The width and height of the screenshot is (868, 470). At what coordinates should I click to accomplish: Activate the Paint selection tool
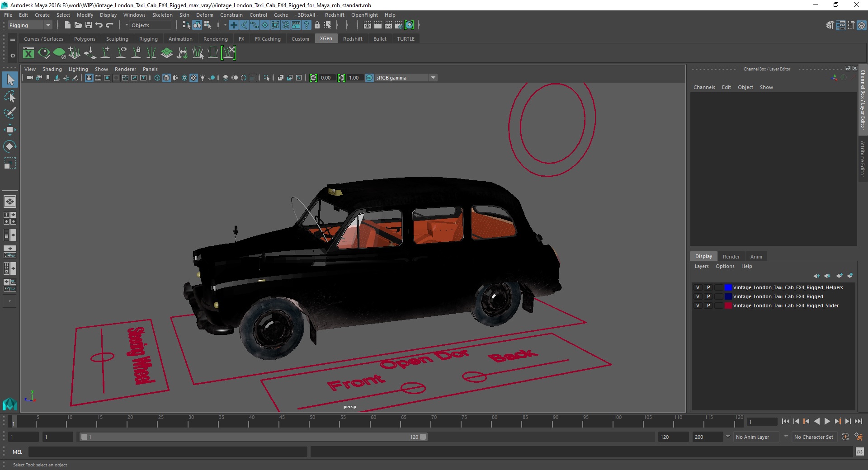(x=10, y=113)
